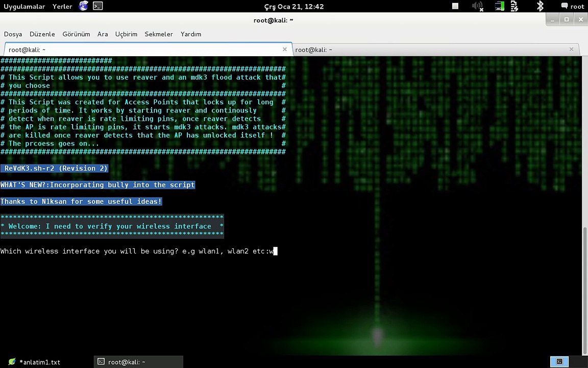Click the network activity indicator icon
The image size is (588, 368).
pos(514,6)
